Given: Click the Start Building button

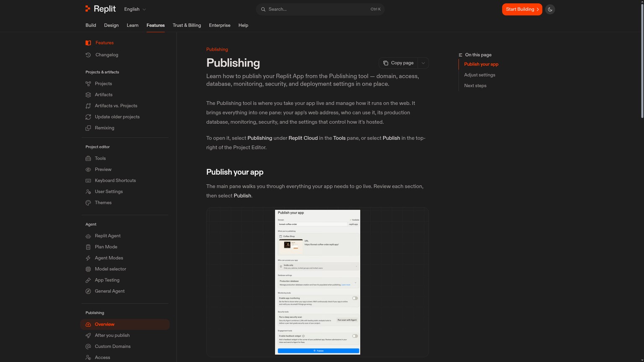Looking at the screenshot, I should tap(522, 9).
